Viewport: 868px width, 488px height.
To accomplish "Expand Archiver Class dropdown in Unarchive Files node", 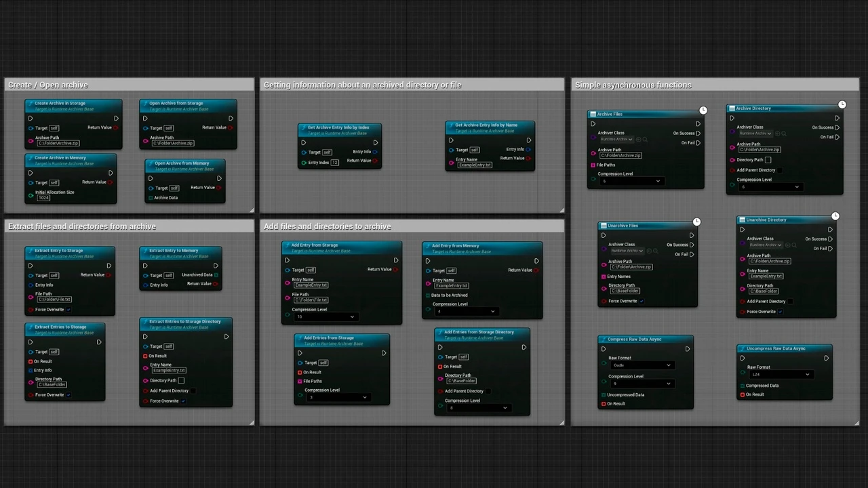I will [625, 251].
